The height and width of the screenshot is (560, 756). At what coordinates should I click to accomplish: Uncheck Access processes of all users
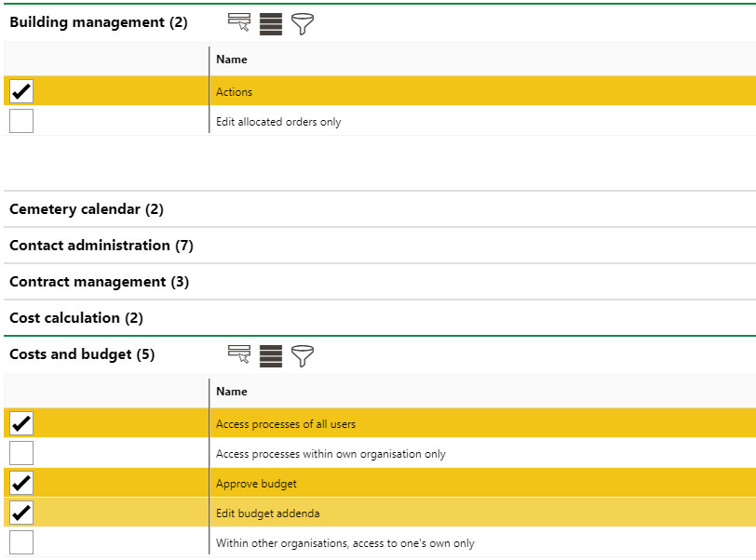tap(21, 424)
